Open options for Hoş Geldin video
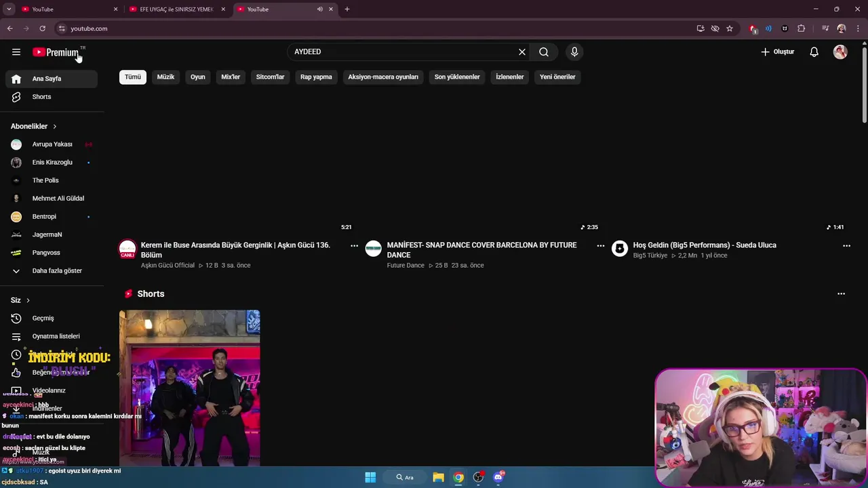Viewport: 868px width, 488px height. coord(846,246)
